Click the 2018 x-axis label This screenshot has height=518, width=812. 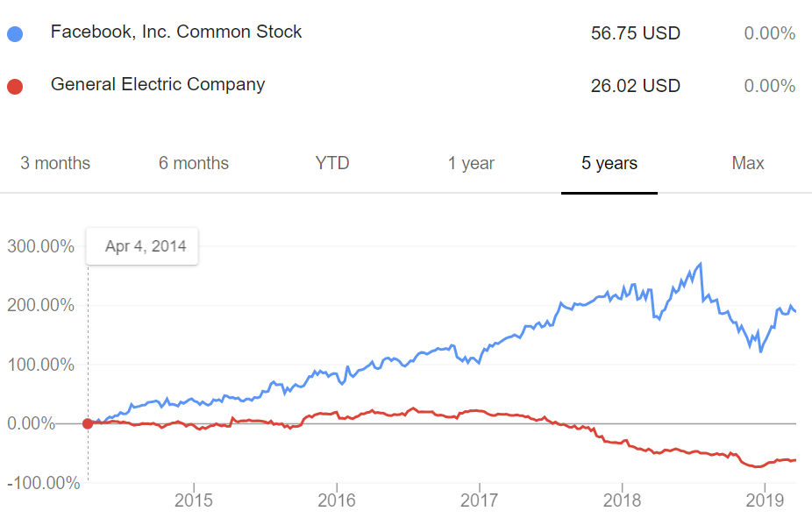622,499
